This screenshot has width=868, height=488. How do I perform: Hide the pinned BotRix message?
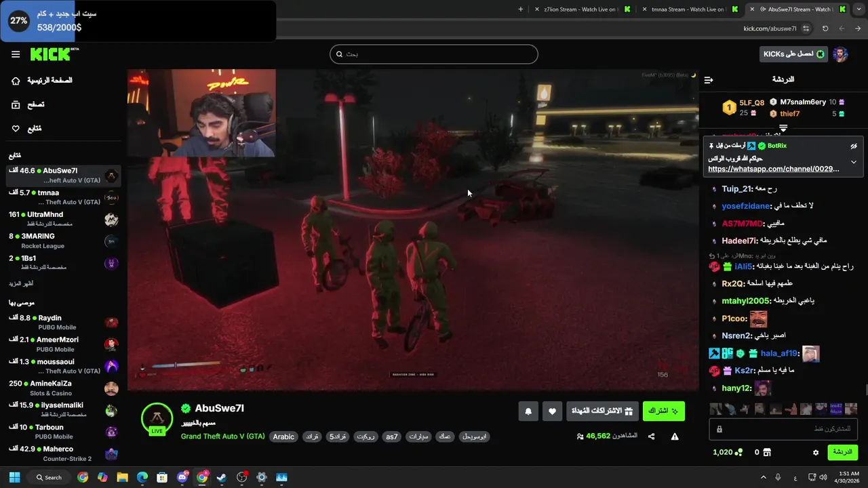coord(854,146)
